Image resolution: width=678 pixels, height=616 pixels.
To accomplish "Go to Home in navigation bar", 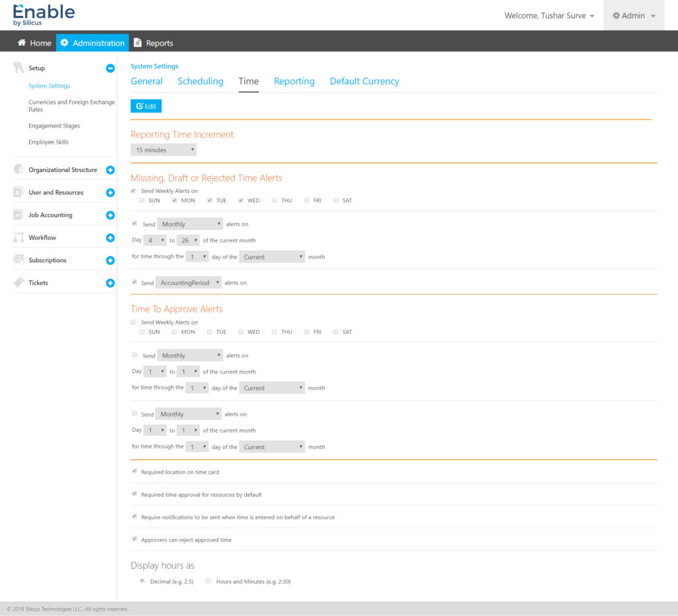I will coord(34,43).
